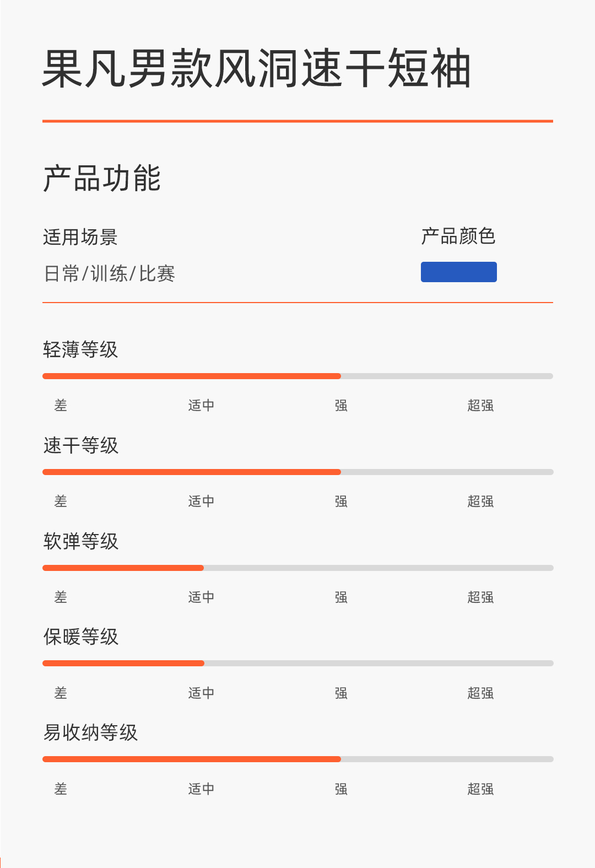Click the 轻薄等级 progress bar
Image resolution: width=595 pixels, height=868 pixels.
[297, 376]
